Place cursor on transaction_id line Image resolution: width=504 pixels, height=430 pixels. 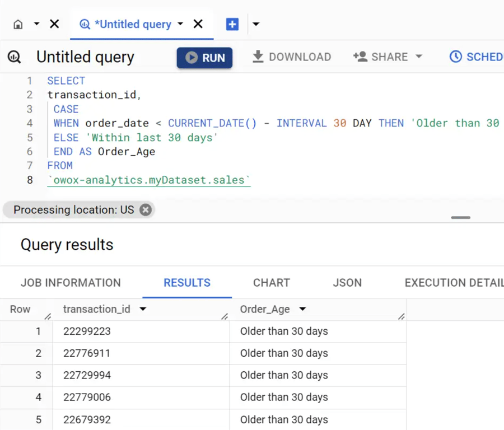(x=94, y=95)
